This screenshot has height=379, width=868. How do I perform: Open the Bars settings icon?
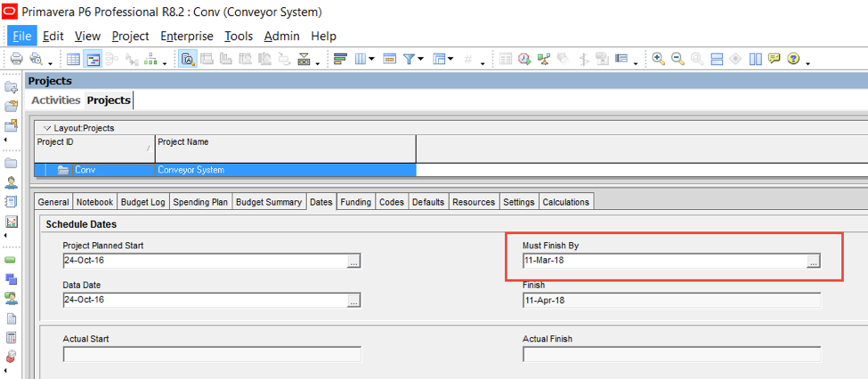pyautogui.click(x=340, y=60)
